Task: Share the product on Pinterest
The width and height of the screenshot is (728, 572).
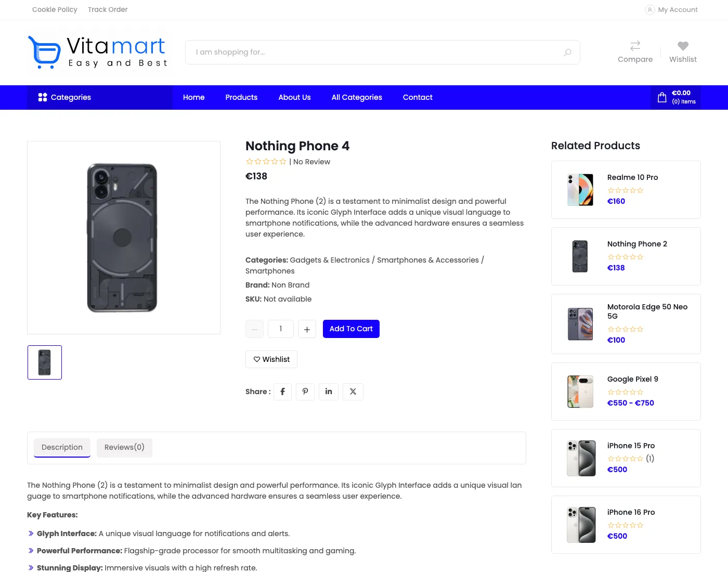Action: [305, 392]
